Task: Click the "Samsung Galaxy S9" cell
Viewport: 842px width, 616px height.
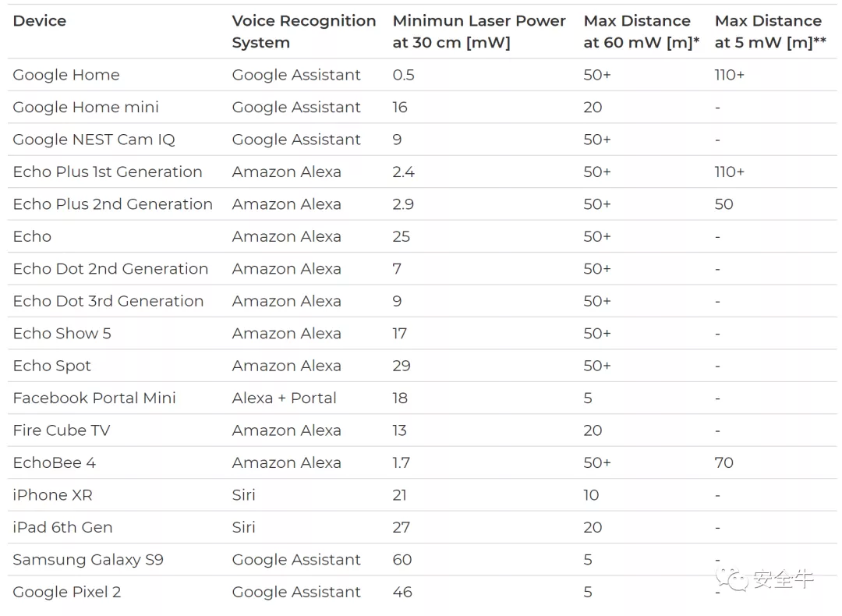Action: click(88, 560)
